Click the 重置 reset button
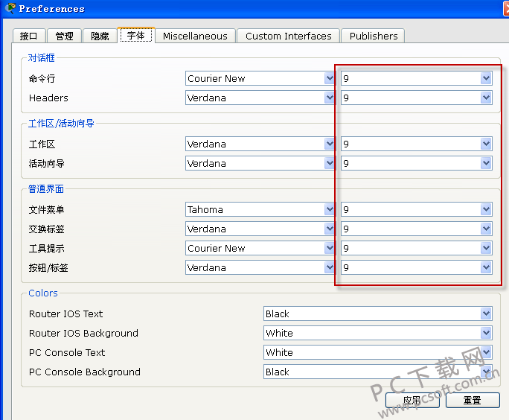Screen dimensions: 509x420 [473, 400]
